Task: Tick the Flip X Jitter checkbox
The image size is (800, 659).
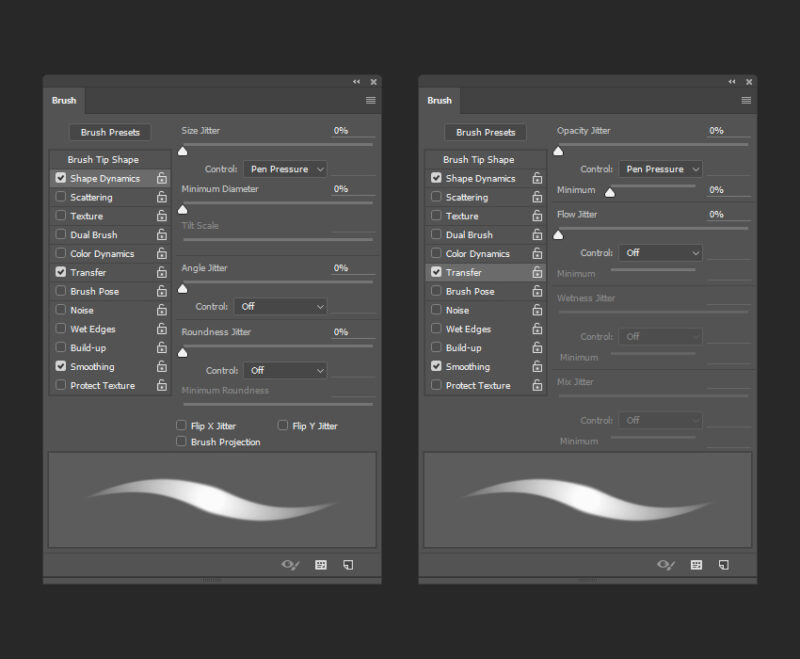Action: point(182,426)
